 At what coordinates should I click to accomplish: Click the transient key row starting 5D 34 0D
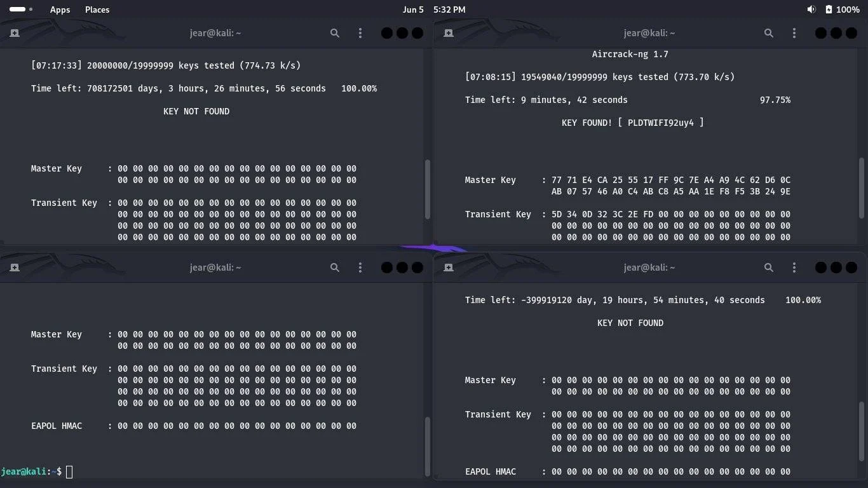pyautogui.click(x=671, y=214)
